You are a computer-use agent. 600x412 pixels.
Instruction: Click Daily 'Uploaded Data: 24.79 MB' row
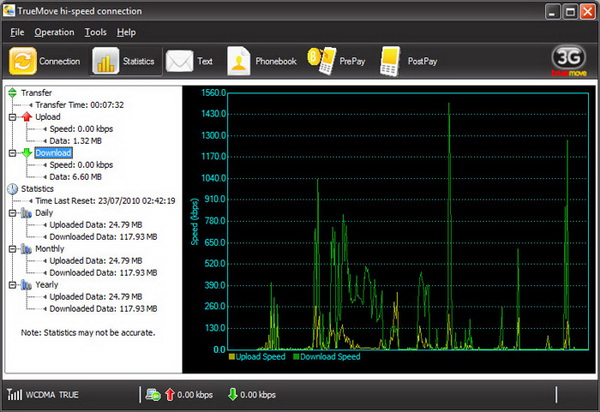coord(96,225)
